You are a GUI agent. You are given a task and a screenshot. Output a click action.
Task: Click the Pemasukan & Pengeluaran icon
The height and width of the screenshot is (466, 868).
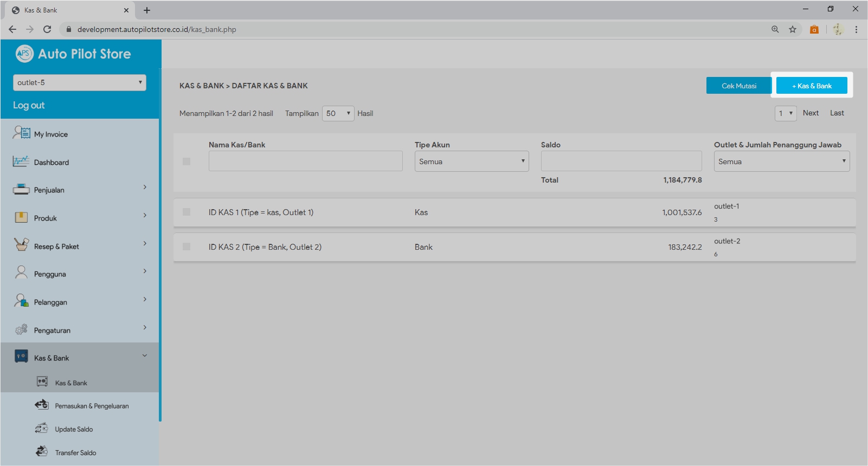pos(42,405)
